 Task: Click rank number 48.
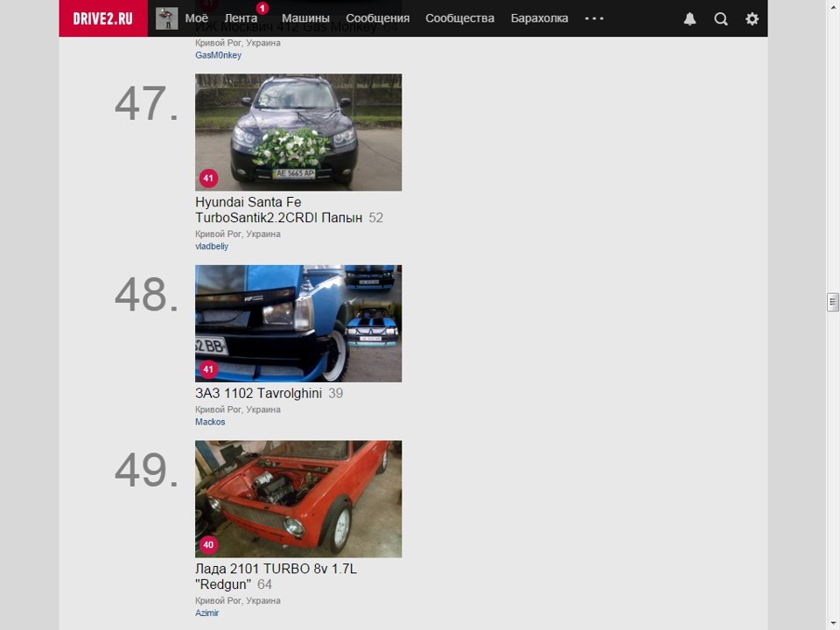coord(146,295)
